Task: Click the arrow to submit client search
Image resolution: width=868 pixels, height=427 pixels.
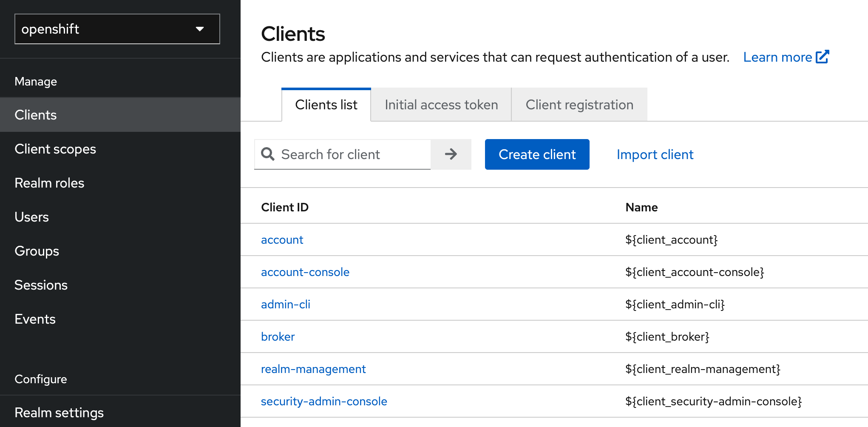Action: pos(451,154)
